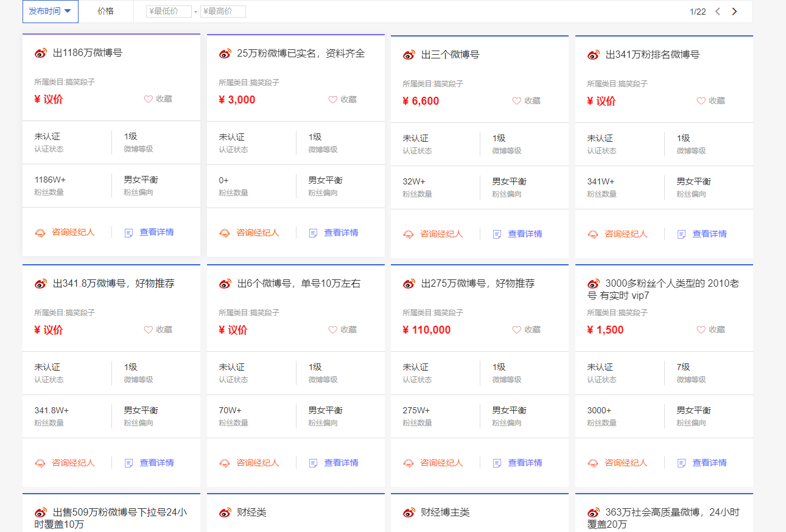Toggle 收藏 favorite on 出1186万微博号 listing

158,99
